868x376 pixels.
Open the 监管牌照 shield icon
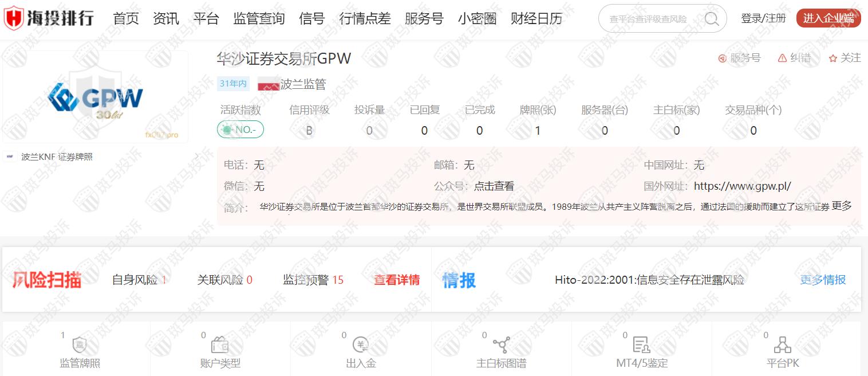[x=80, y=345]
